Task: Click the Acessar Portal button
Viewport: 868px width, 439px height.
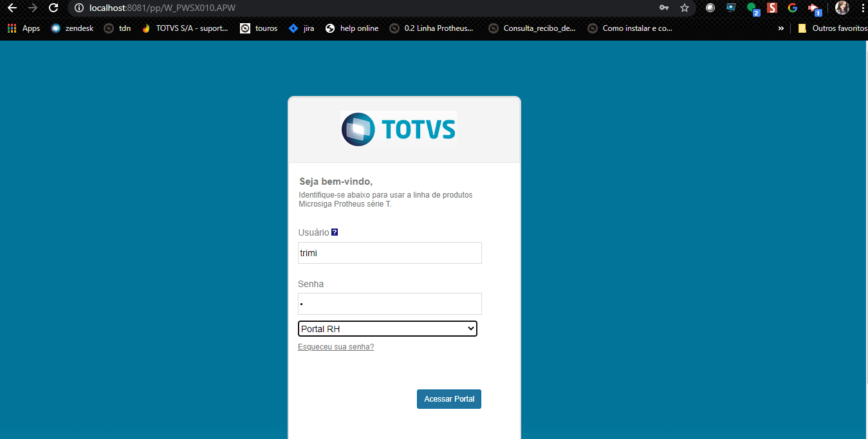Action: (449, 399)
